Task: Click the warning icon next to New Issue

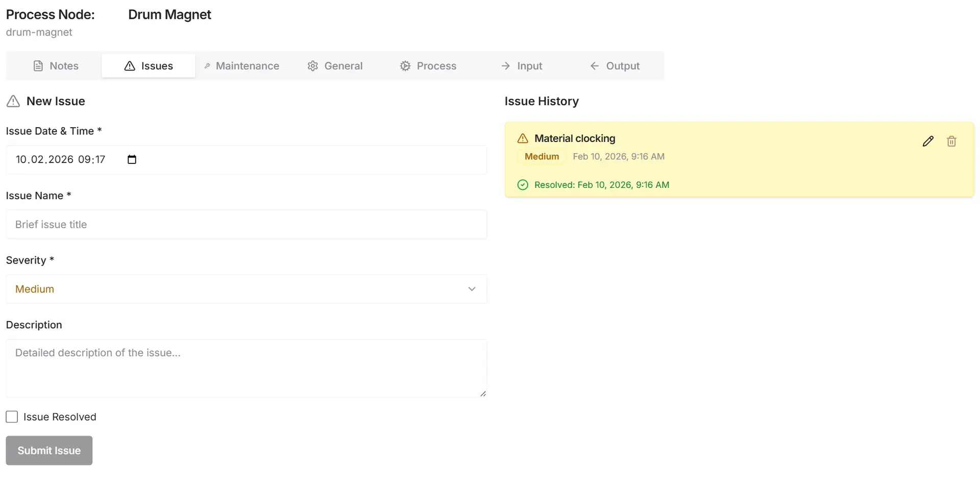Action: (13, 101)
